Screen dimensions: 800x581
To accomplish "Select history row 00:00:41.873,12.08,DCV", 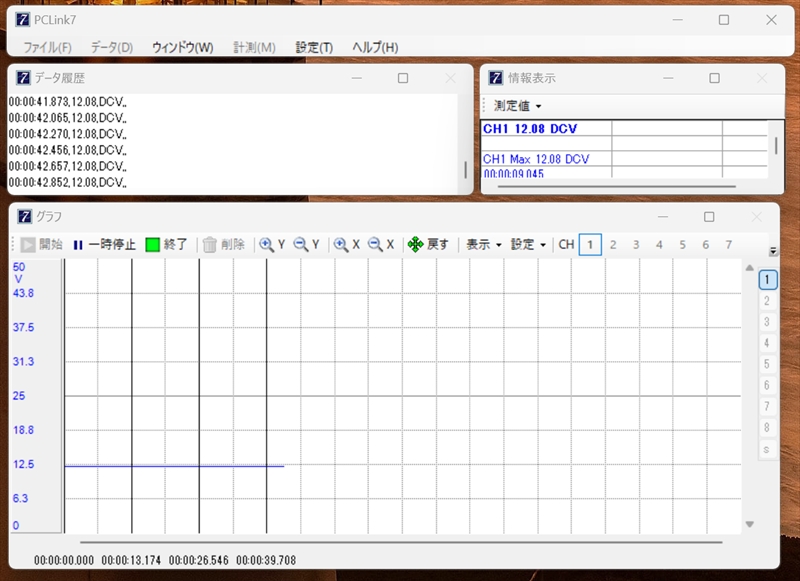I will click(67, 102).
